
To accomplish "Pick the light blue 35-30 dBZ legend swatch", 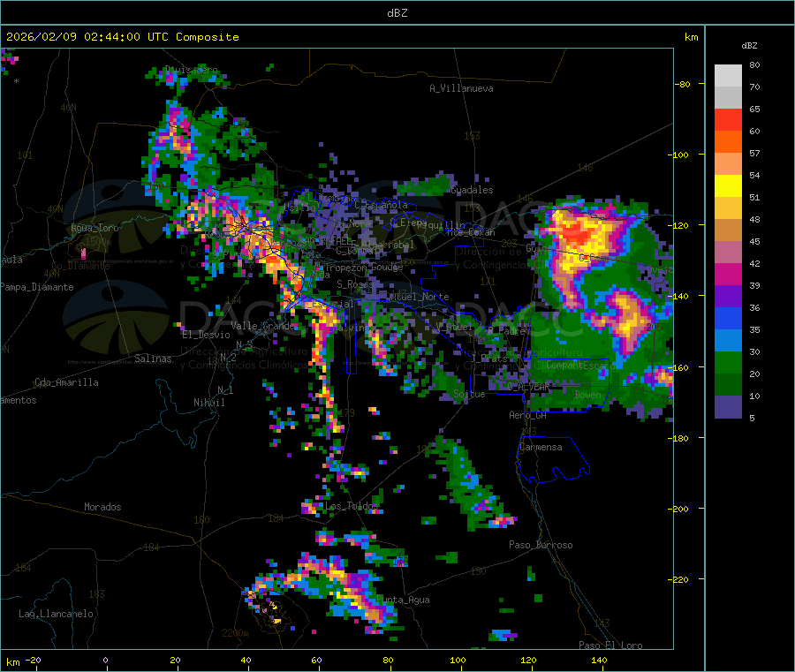I will pos(728,341).
